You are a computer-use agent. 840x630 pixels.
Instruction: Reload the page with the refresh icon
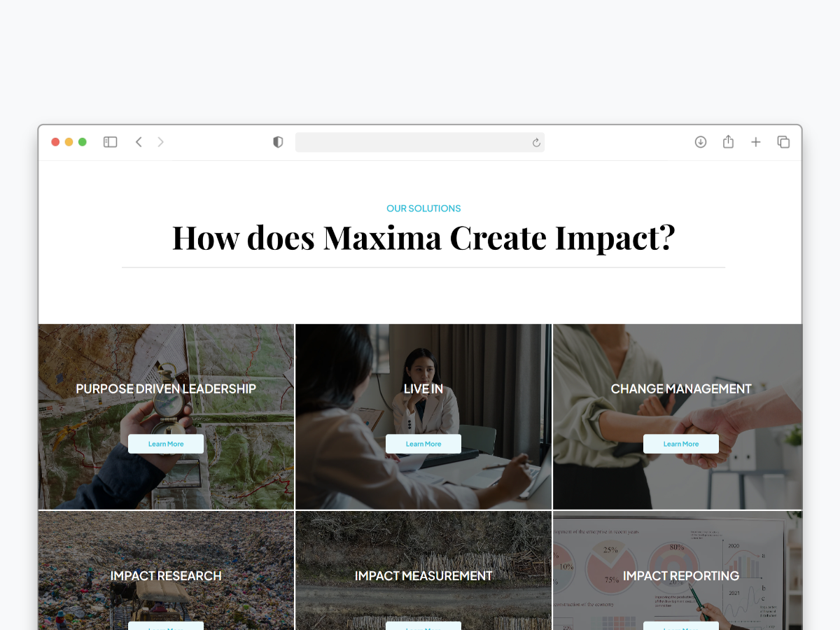[x=536, y=143]
